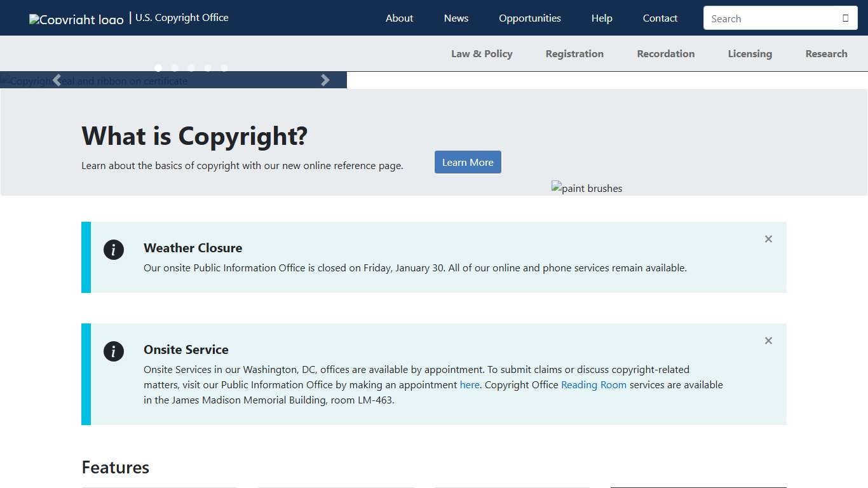868x488 pixels.
Task: Click the certificate seal image placeholder icon
Action: tap(5, 80)
